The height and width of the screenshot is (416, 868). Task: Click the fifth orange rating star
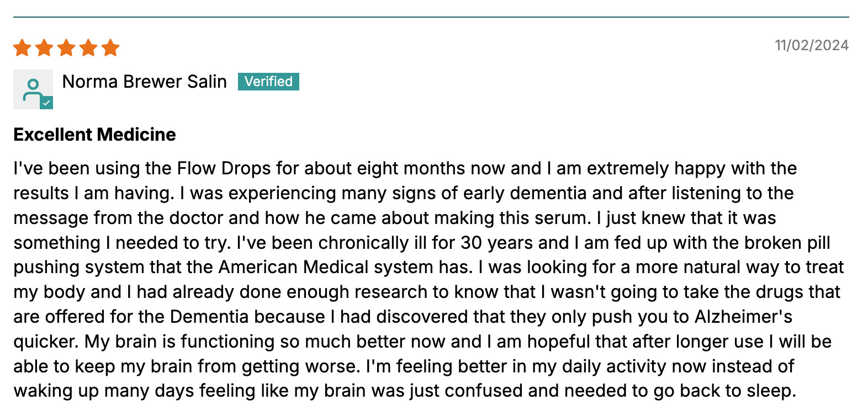pyautogui.click(x=110, y=48)
